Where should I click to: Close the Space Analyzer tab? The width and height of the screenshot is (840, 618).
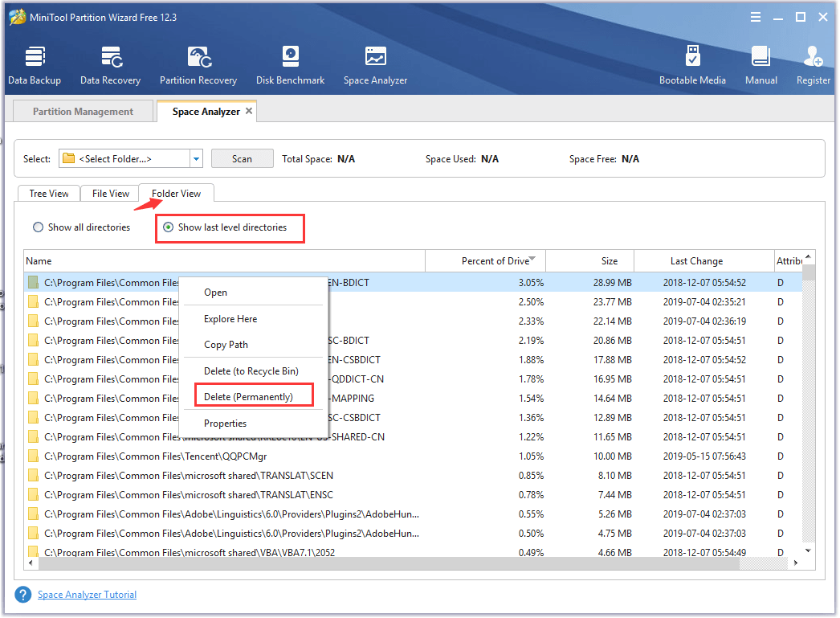click(249, 111)
